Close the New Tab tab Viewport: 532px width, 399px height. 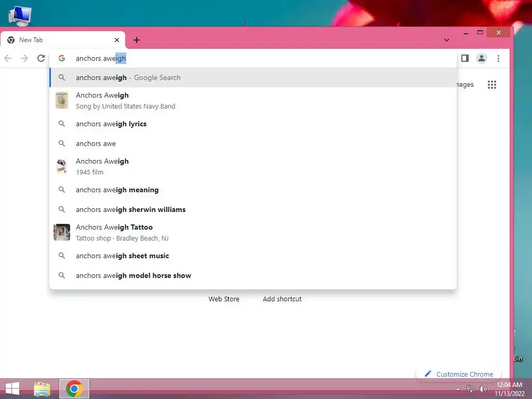coord(117,40)
